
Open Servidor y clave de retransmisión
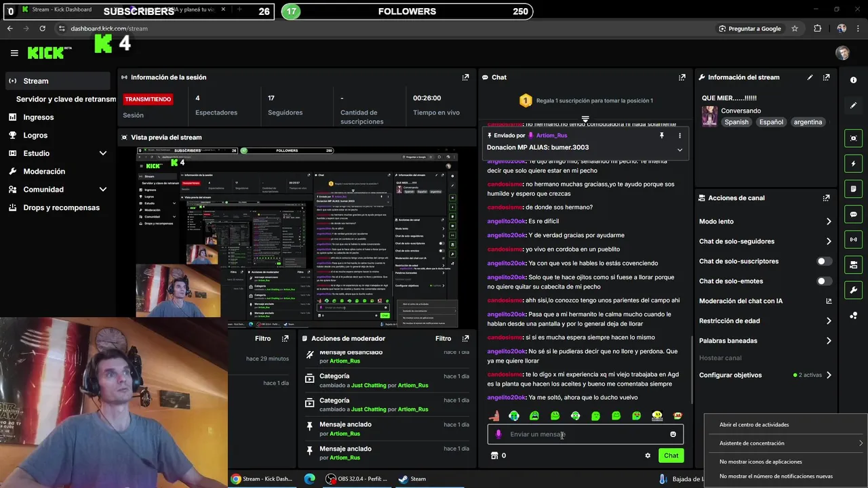[66, 99]
